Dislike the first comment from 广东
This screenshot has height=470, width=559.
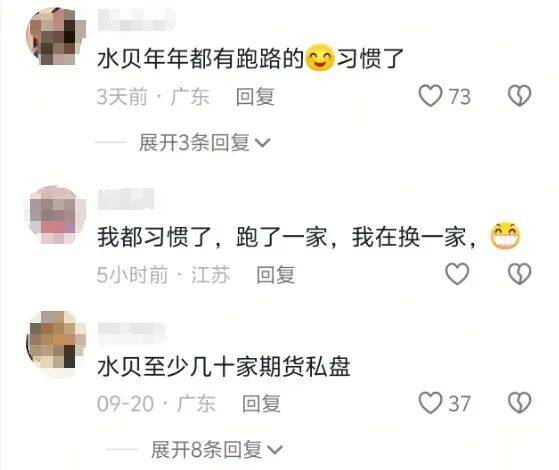coord(519,96)
